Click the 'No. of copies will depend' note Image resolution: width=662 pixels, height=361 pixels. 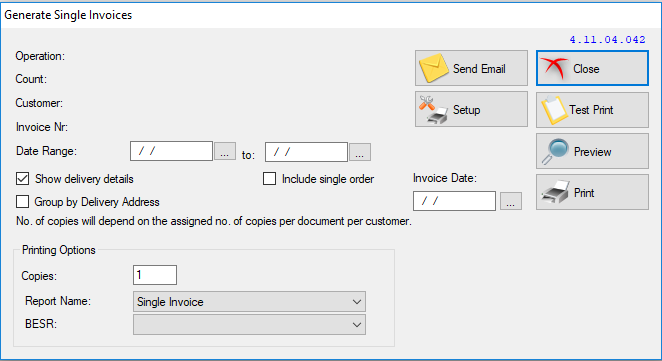pos(214,221)
